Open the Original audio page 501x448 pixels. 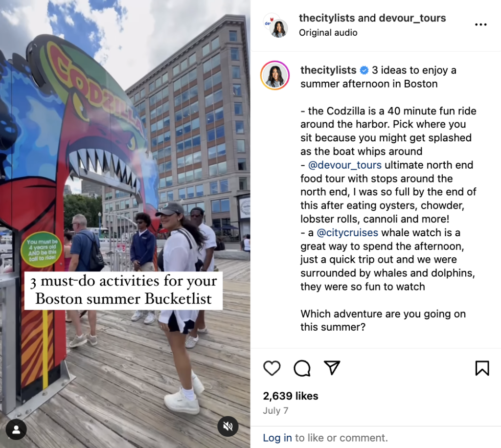click(x=328, y=33)
